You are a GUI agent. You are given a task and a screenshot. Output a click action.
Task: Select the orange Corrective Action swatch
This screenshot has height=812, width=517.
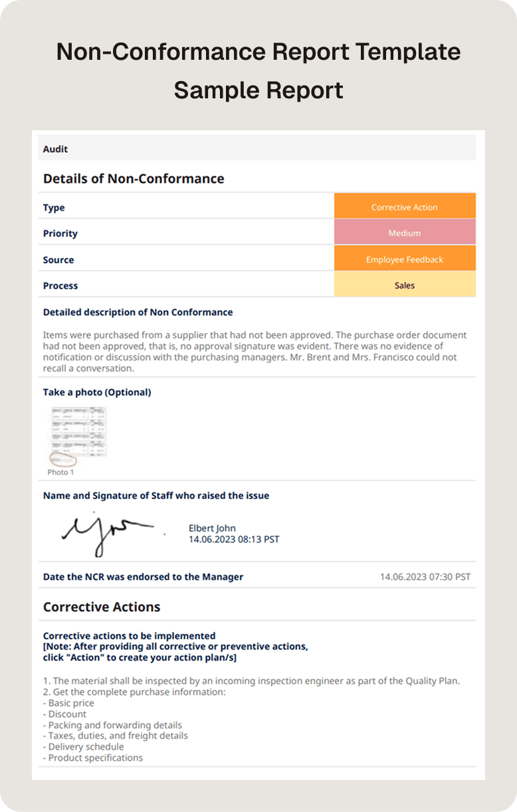click(405, 207)
